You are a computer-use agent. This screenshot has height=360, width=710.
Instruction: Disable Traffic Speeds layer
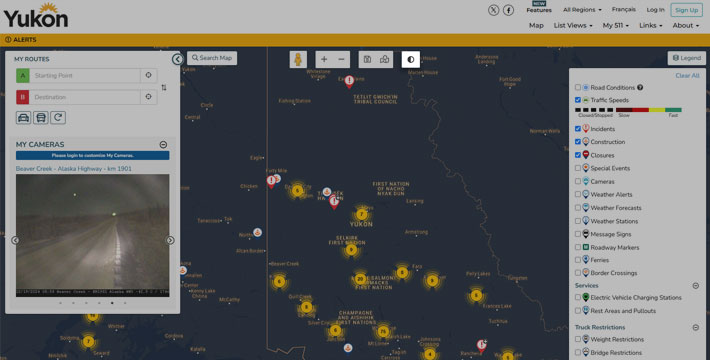click(578, 100)
